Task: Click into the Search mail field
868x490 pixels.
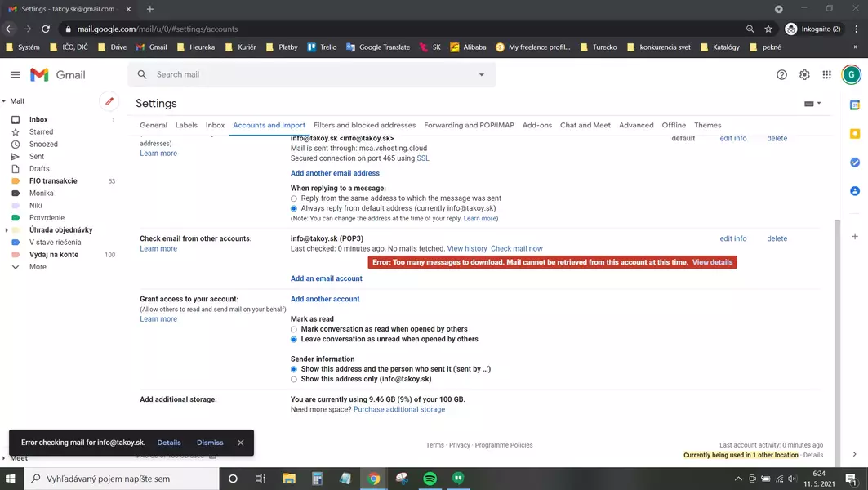Action: coord(310,74)
